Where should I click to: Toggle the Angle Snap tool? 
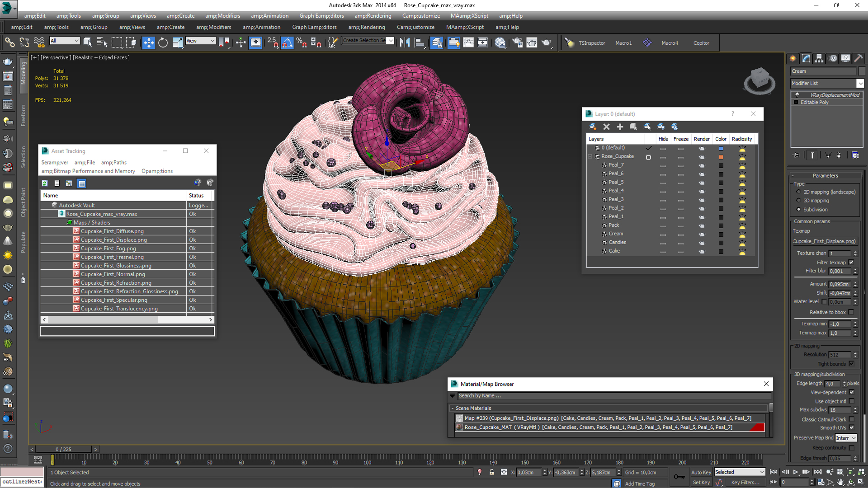tap(287, 42)
